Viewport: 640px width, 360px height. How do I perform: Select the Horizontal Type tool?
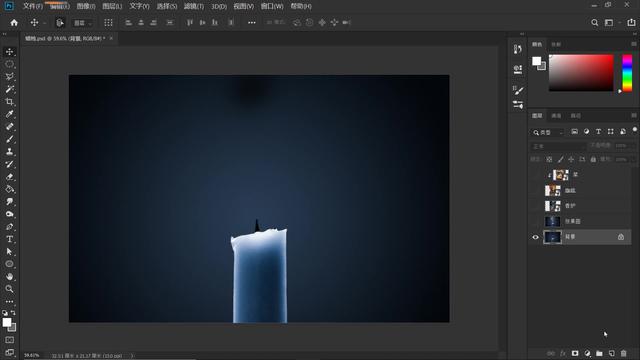[x=9, y=239]
